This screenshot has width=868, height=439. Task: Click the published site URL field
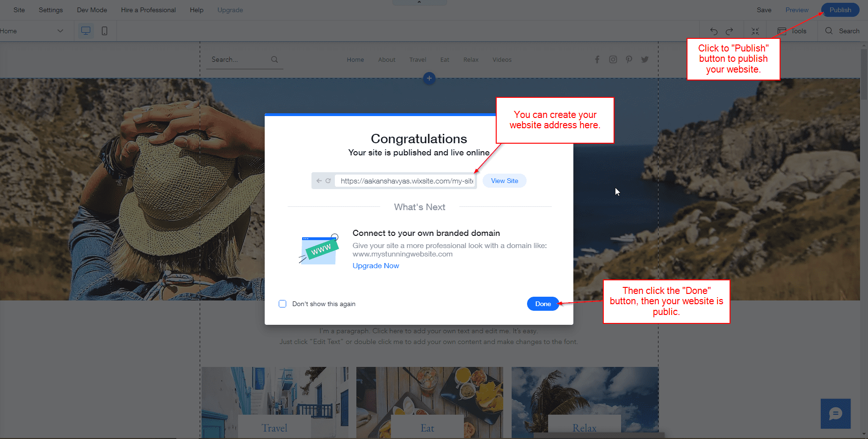click(405, 181)
